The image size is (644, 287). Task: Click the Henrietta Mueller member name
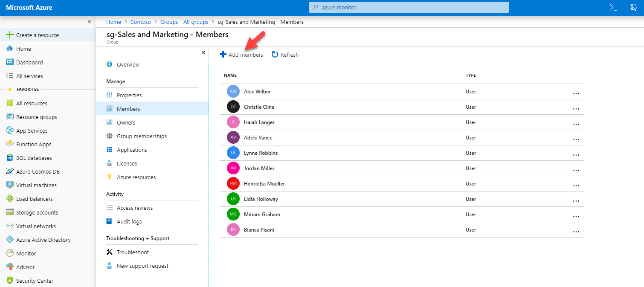264,183
